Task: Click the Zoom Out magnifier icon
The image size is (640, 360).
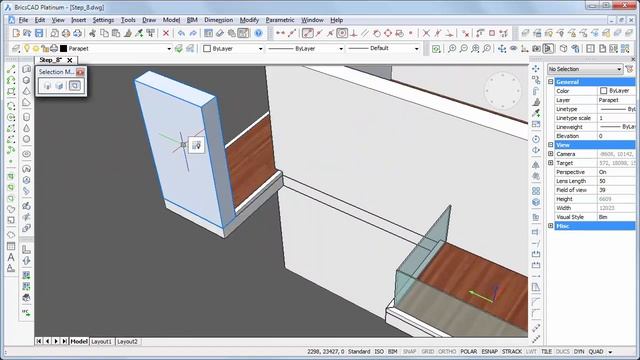Action: click(464, 49)
